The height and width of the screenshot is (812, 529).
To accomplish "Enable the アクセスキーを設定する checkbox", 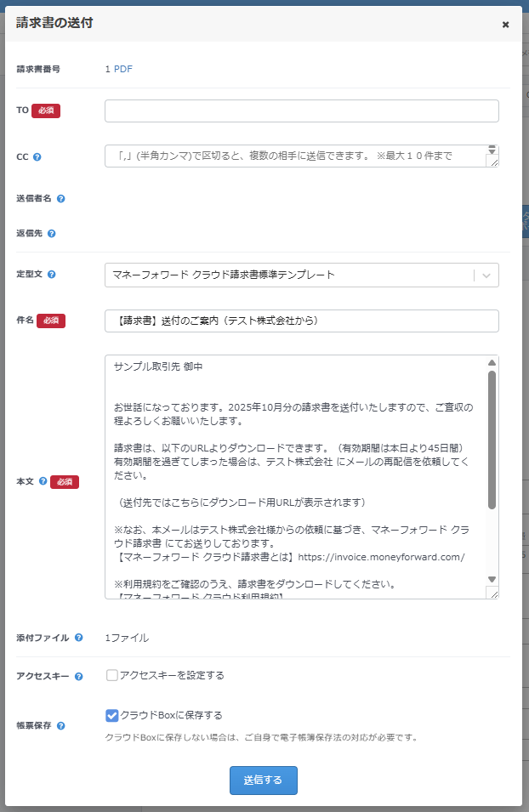I will (x=112, y=675).
